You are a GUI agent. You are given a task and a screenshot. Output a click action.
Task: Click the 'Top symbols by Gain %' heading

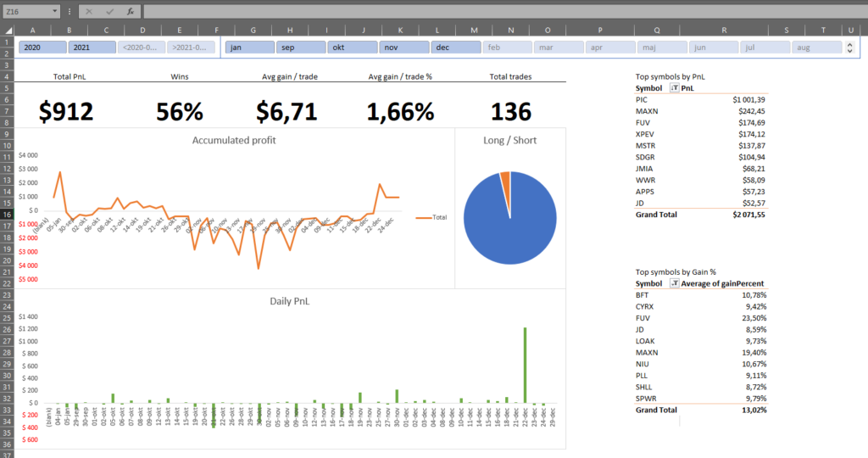tap(676, 272)
